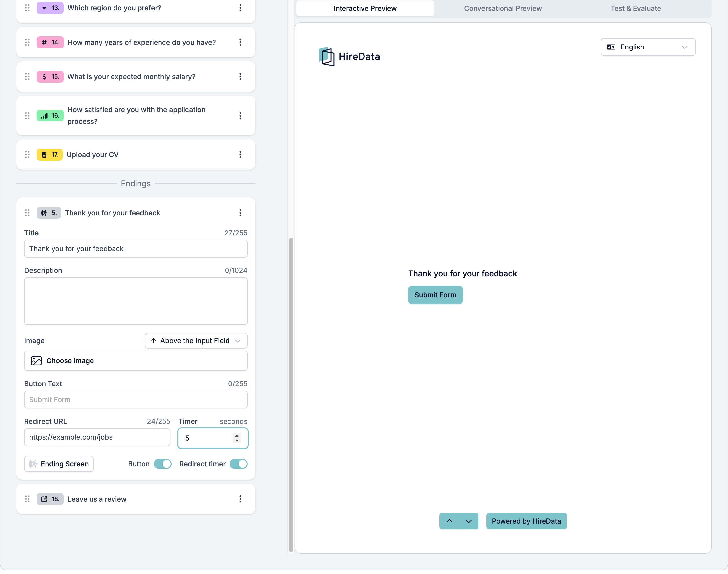Grab drag handle of Upload your CV

coord(27,155)
